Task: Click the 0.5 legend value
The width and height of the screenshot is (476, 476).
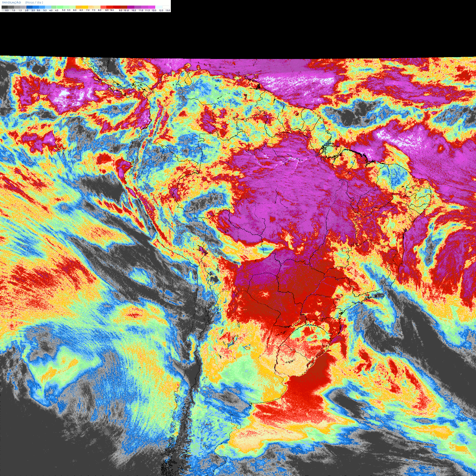Action: pos(7,10)
